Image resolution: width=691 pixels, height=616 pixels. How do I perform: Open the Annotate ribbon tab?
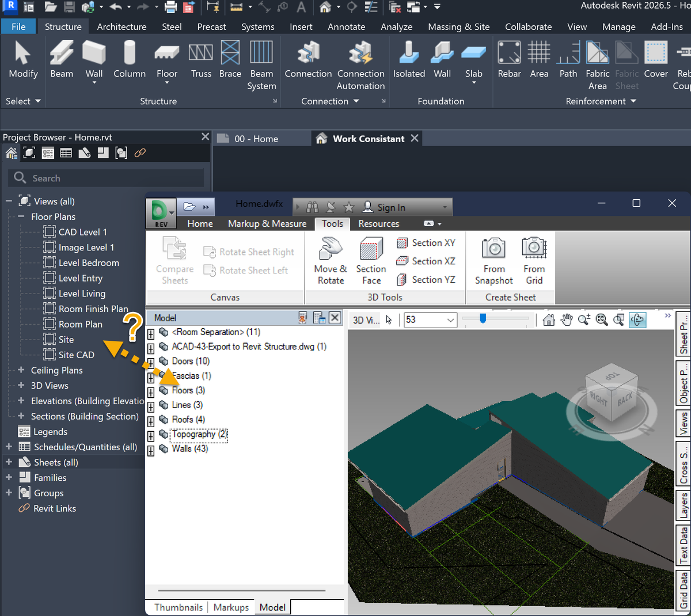(x=346, y=26)
